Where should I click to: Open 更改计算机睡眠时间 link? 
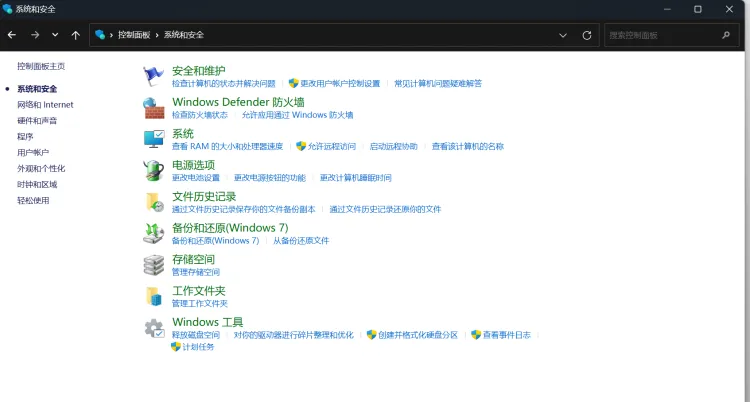[356, 178]
